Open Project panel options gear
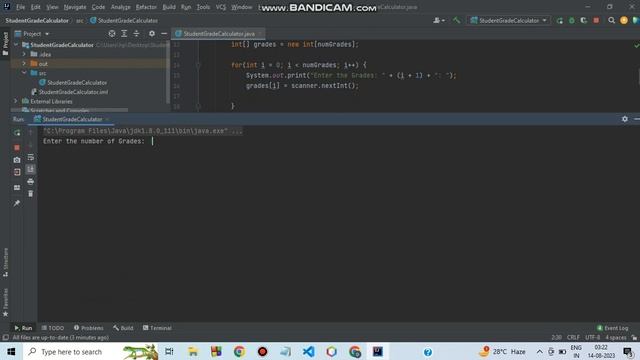 (152, 33)
